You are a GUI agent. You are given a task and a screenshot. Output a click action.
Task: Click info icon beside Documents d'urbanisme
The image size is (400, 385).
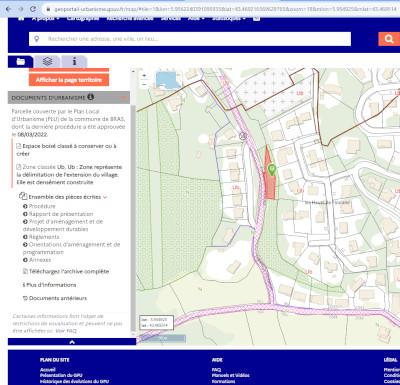91,97
